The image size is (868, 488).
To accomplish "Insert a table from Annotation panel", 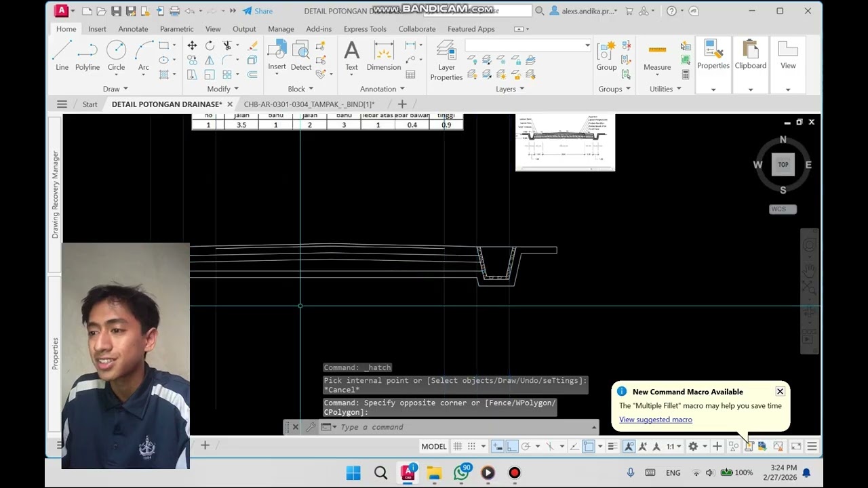I will tap(410, 75).
